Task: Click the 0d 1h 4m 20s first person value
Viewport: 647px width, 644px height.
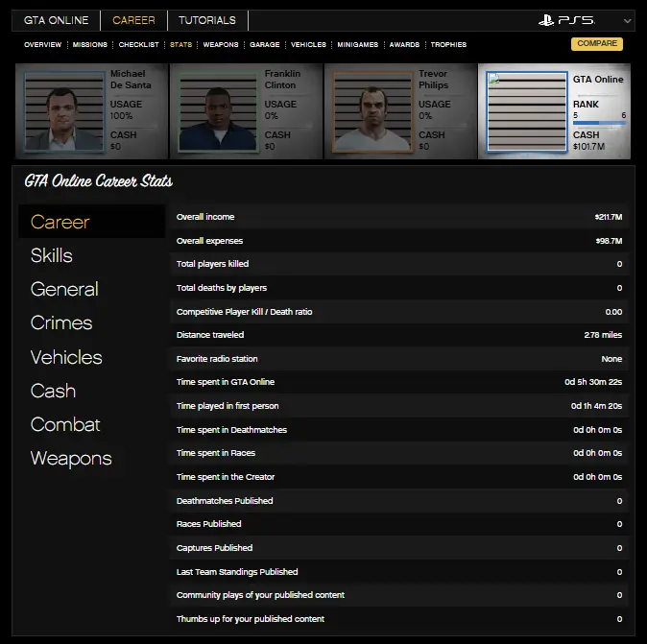Action: pyautogui.click(x=597, y=406)
